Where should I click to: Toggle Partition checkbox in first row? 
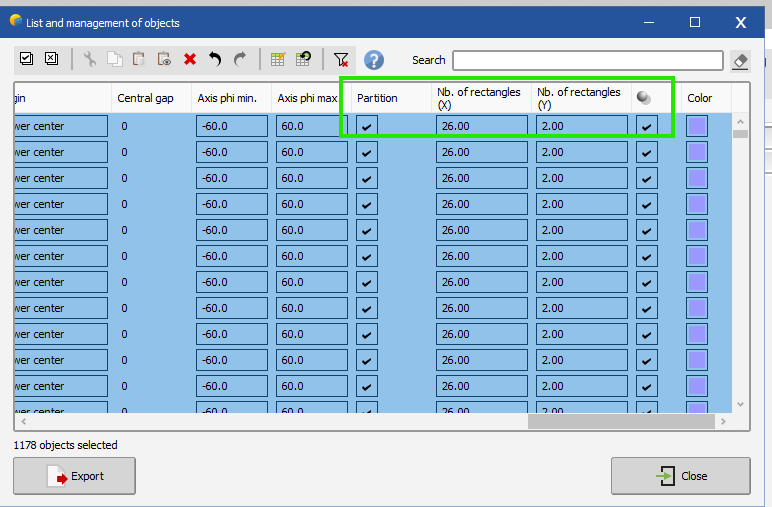[367, 126]
